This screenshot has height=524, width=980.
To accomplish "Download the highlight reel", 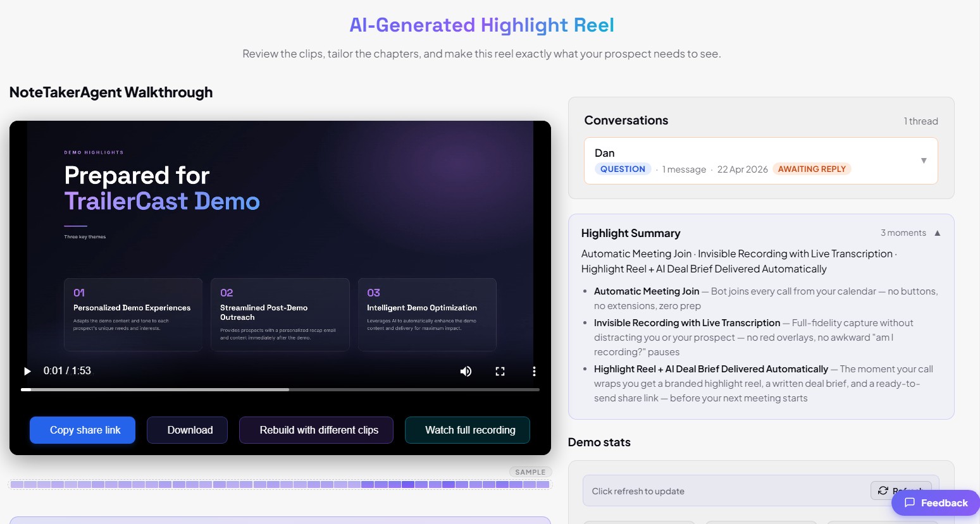I will 187,430.
